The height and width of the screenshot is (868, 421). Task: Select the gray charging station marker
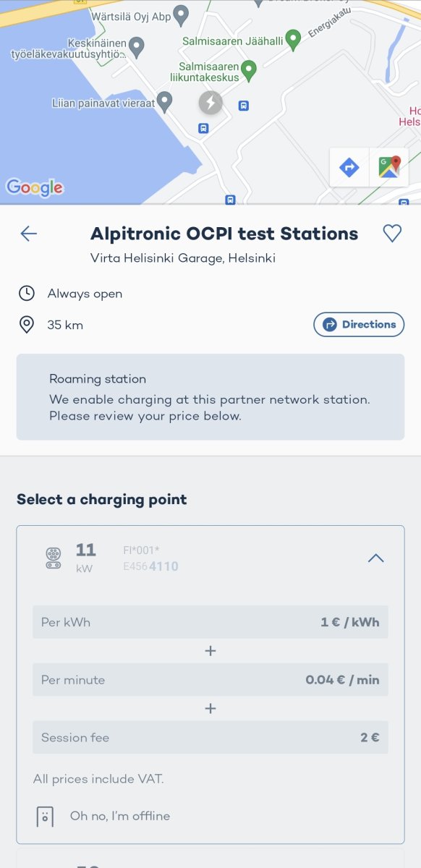point(210,103)
